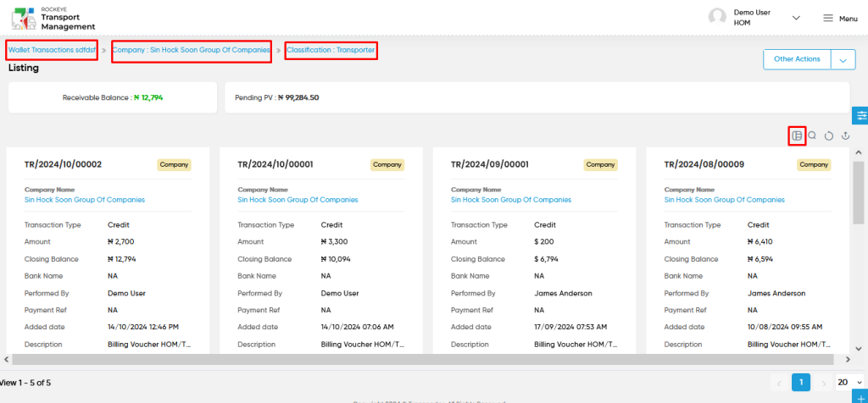The width and height of the screenshot is (868, 403).
Task: Open company link on TR/2024/08/00009 card
Action: (x=724, y=200)
